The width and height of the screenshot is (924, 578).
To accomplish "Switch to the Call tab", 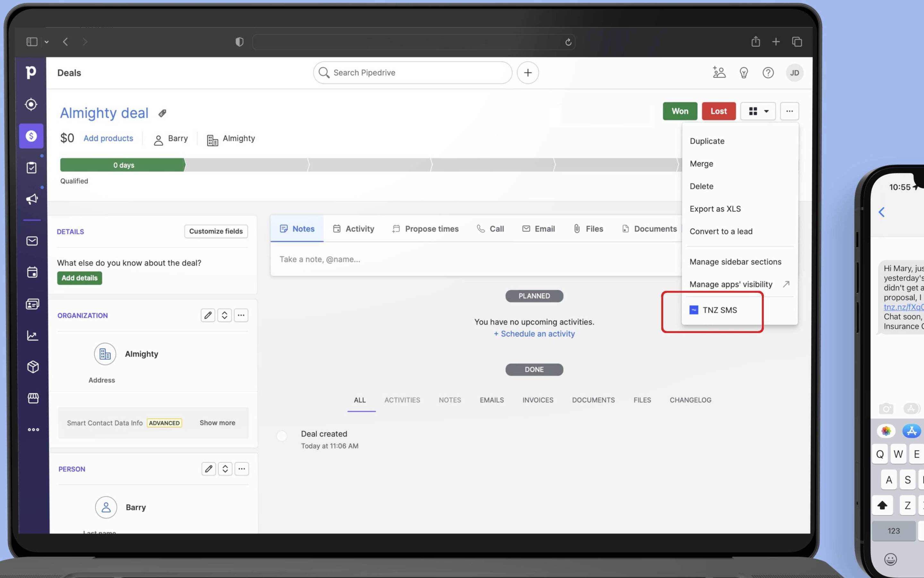I will [x=490, y=229].
